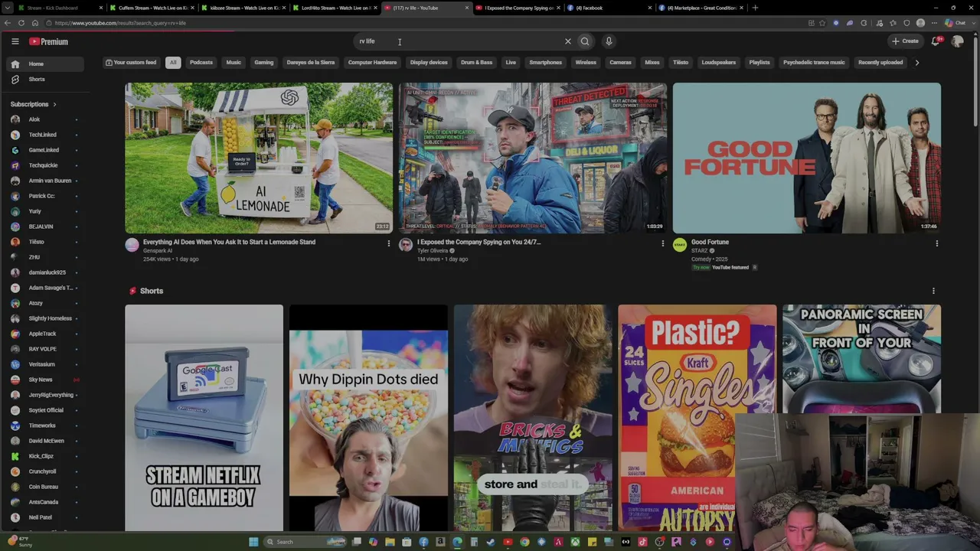Open the Windows Start menu
The width and height of the screenshot is (980, 551).
click(x=253, y=542)
